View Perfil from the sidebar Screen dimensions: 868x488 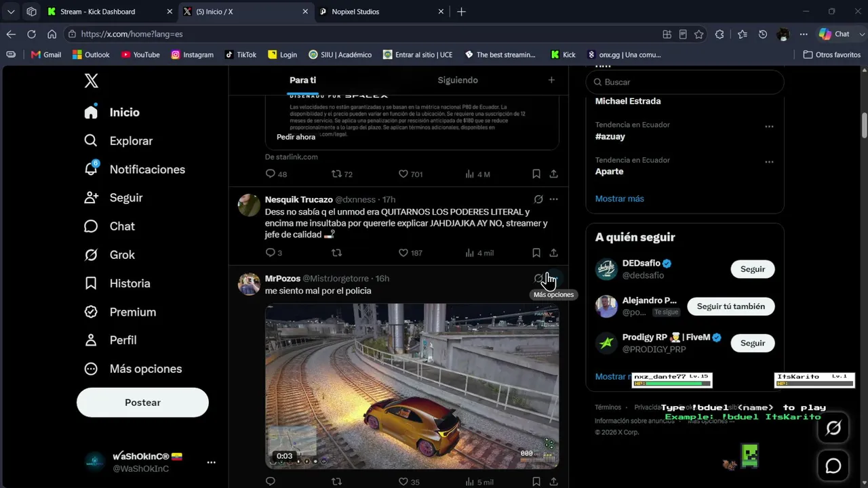pyautogui.click(x=110, y=340)
